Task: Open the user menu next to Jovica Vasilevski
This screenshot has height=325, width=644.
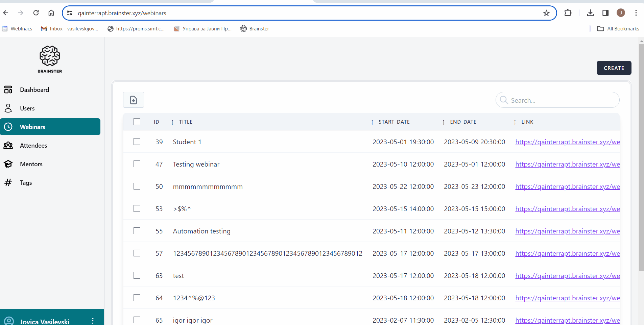Action: 93,321
